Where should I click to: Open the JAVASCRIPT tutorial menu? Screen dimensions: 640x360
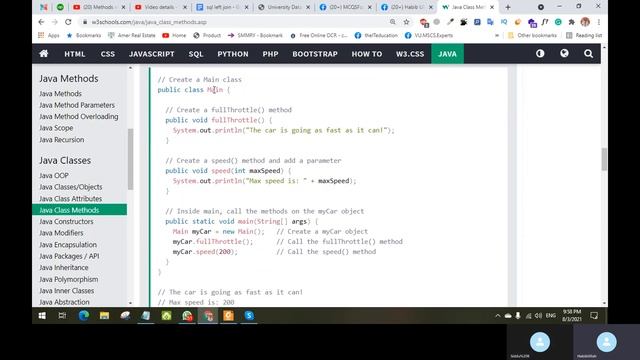click(x=152, y=54)
